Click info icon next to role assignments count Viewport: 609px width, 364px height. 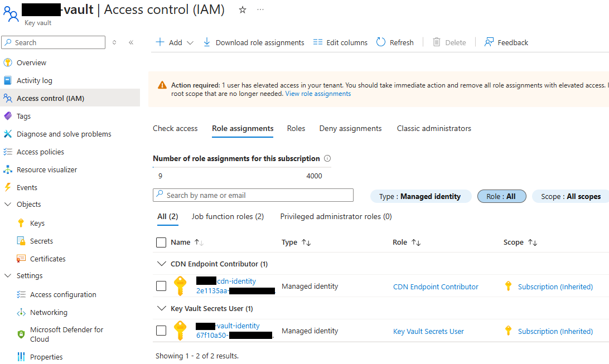327,158
